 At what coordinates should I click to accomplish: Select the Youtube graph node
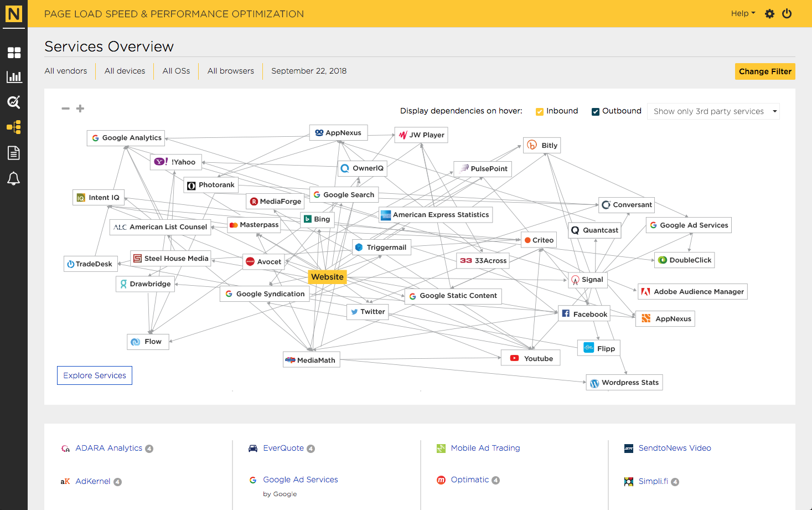point(531,359)
